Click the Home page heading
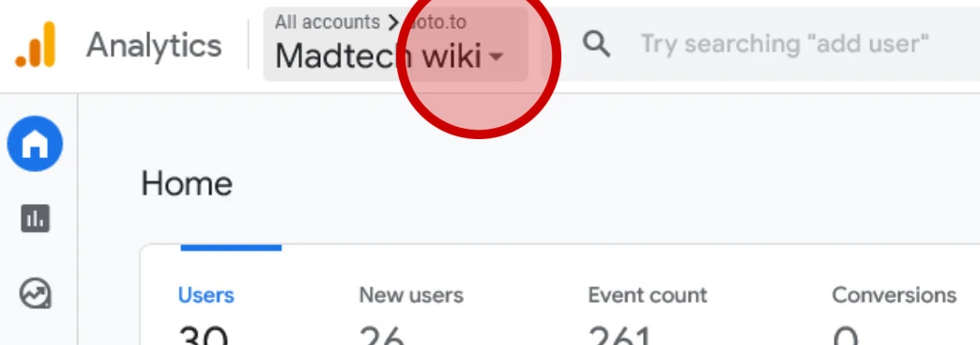This screenshot has height=345, width=980. coord(187,184)
